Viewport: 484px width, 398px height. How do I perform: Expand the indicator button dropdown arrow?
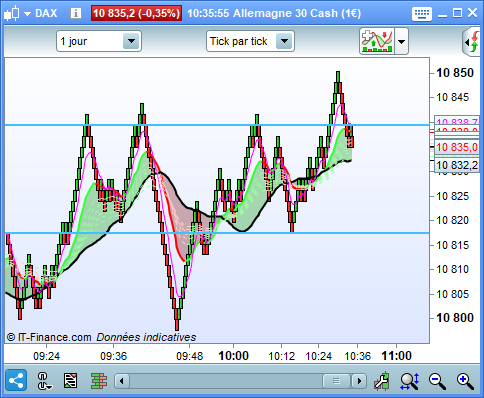click(402, 42)
